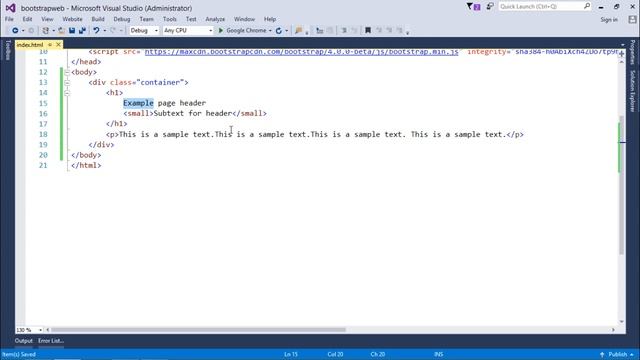Click the Sign in link
Screen dimensions: 640x360
pos(609,20)
